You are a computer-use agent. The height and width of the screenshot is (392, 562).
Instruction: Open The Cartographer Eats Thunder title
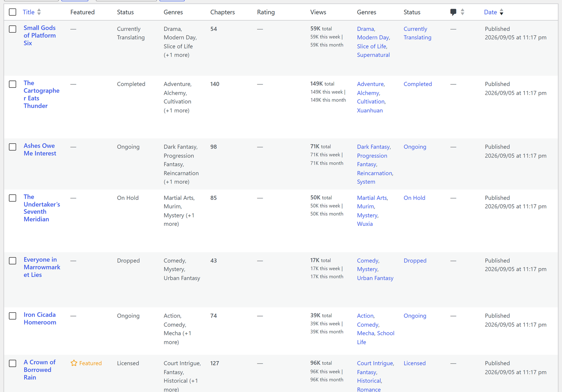click(x=41, y=94)
